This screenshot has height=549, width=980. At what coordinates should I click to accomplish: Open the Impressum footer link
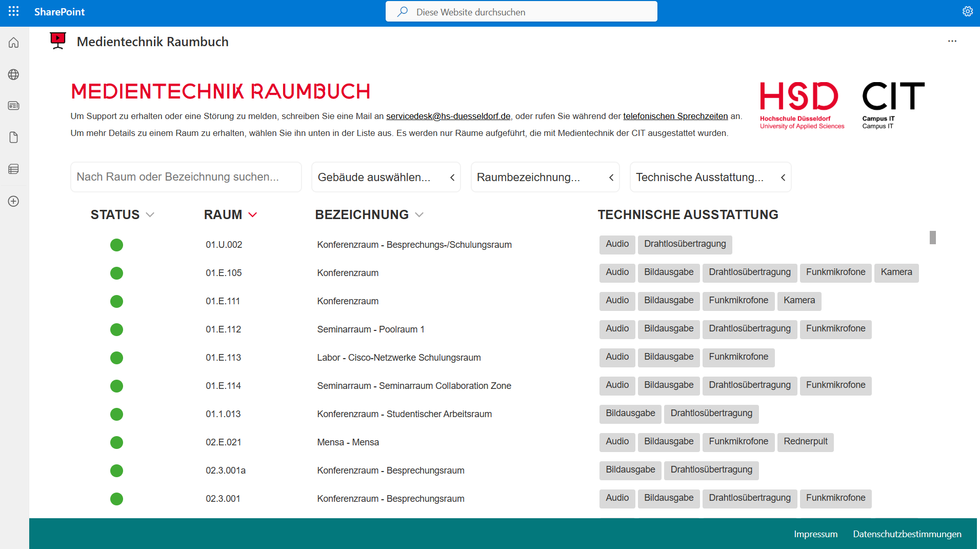(x=815, y=534)
